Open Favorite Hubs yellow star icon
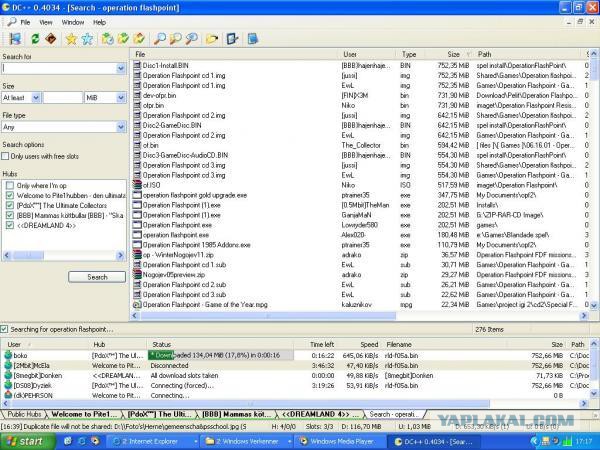 pyautogui.click(x=72, y=39)
